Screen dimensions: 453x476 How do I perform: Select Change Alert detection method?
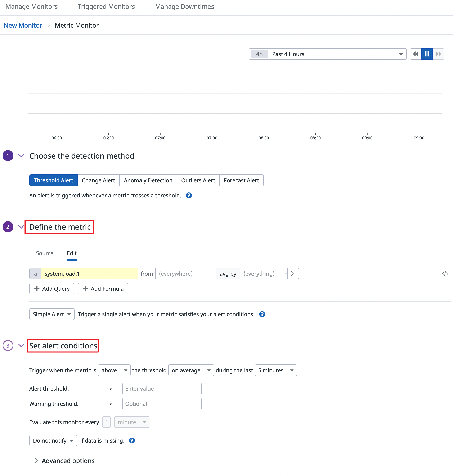coord(98,180)
